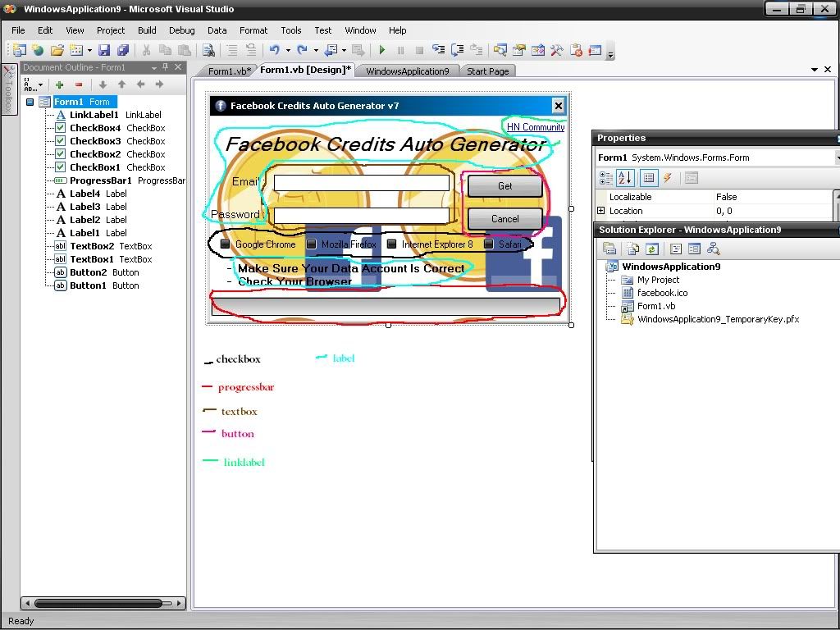Click the Refresh icon in Solution Explorer

(652, 249)
